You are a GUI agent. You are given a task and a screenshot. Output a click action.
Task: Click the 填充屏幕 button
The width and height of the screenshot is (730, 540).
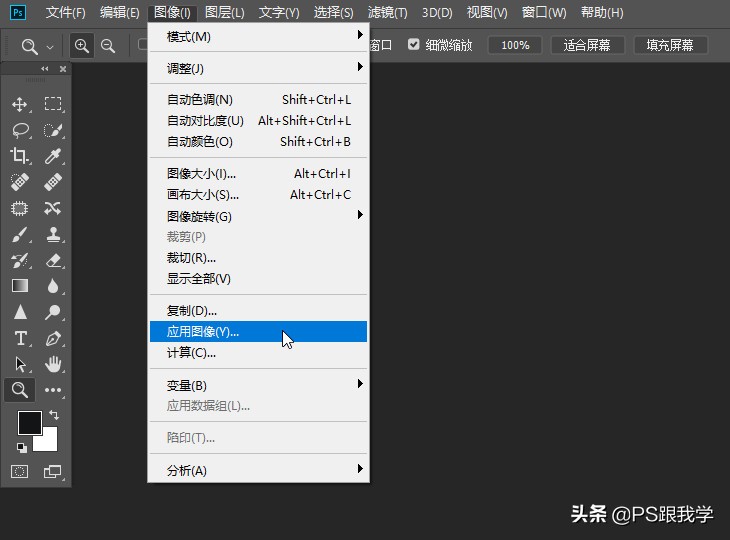(670, 45)
